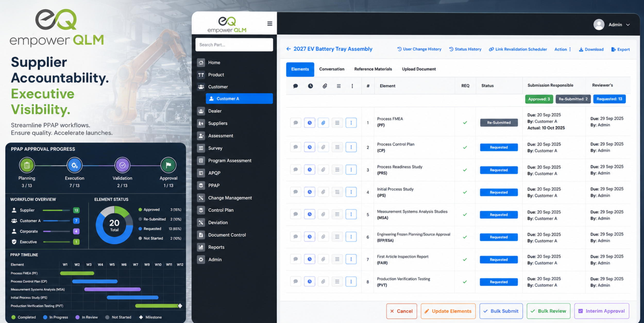Click the Reports sidebar icon
Image resolution: width=644 pixels, height=323 pixels.
click(x=201, y=247)
